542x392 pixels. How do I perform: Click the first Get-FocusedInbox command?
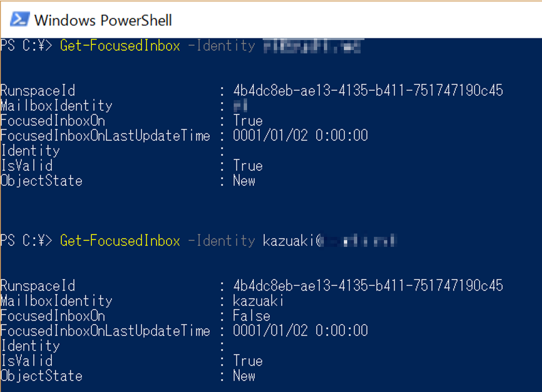click(120, 46)
